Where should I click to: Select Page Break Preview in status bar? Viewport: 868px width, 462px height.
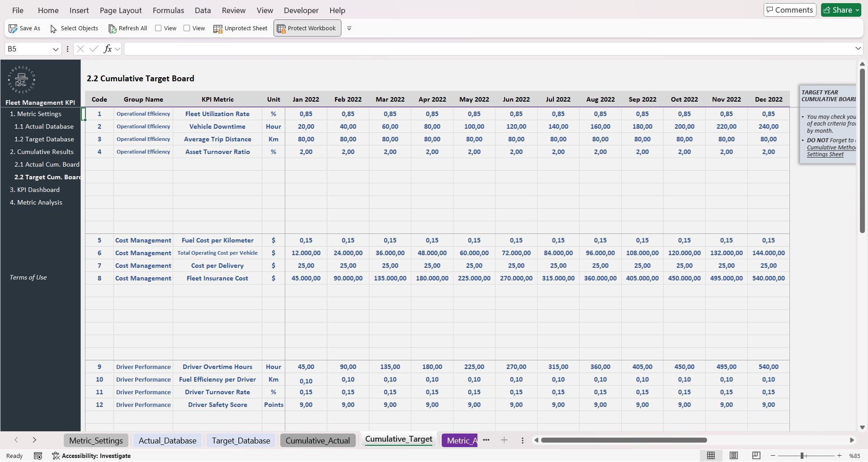point(756,456)
